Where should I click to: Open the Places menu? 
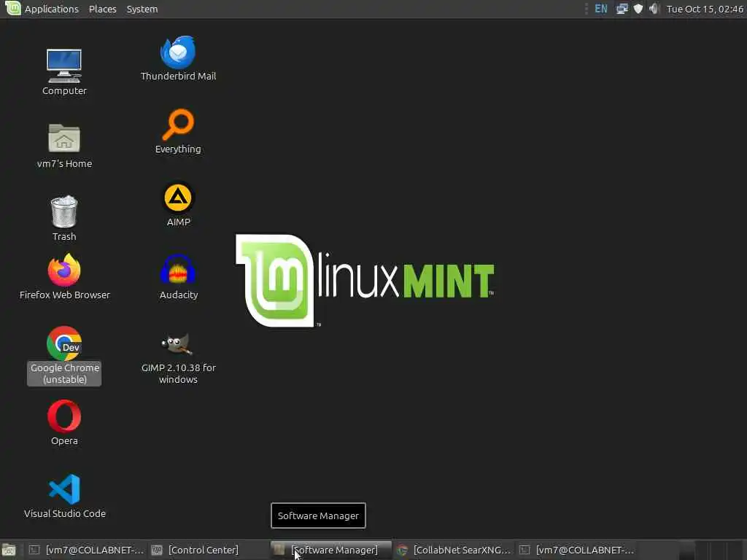point(102,9)
